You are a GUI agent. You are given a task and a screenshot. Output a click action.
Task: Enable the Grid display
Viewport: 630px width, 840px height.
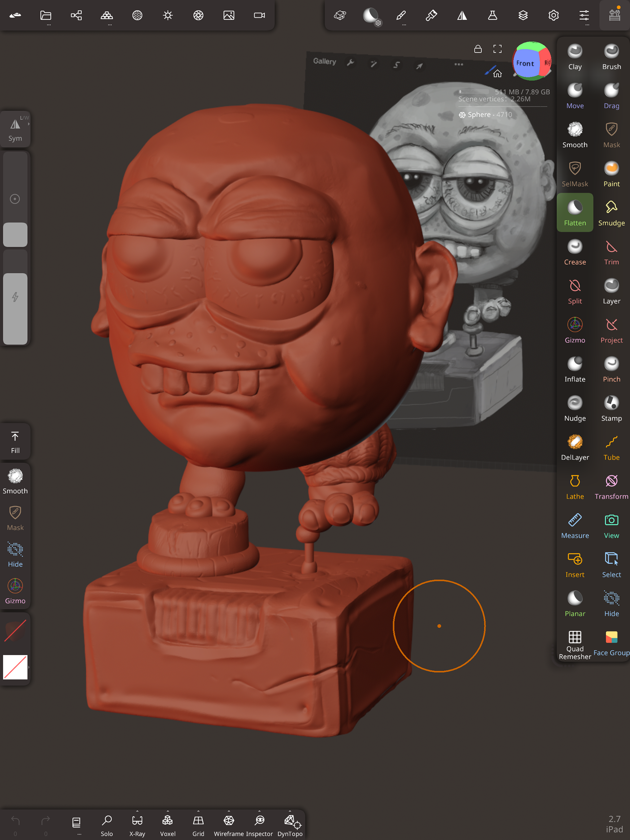click(198, 825)
